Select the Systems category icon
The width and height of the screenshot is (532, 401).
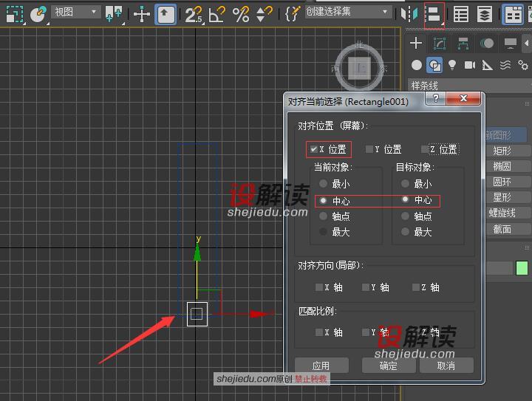(523, 65)
